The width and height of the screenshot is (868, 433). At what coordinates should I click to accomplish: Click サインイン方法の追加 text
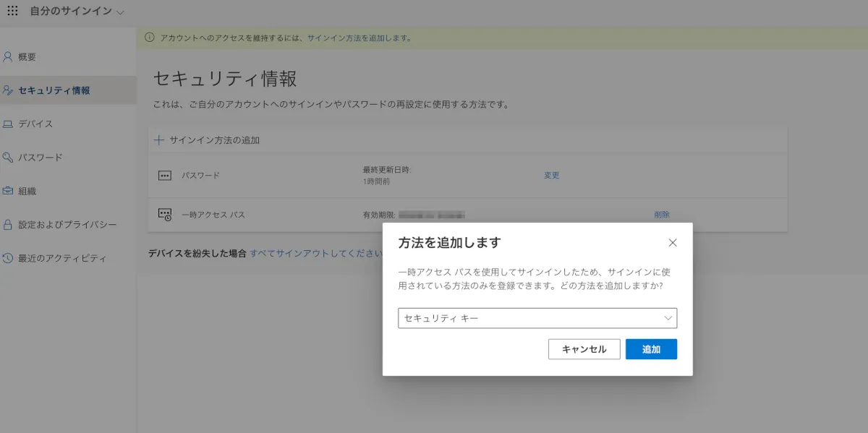coord(214,140)
